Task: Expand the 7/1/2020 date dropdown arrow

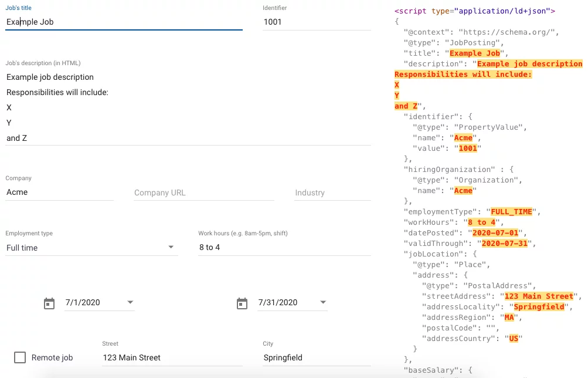Action: click(130, 302)
